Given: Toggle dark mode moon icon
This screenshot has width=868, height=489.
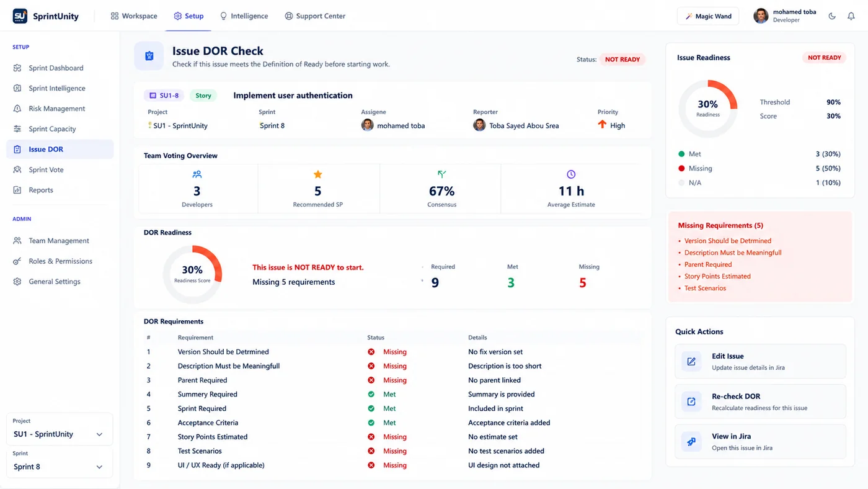Looking at the screenshot, I should pyautogui.click(x=832, y=16).
